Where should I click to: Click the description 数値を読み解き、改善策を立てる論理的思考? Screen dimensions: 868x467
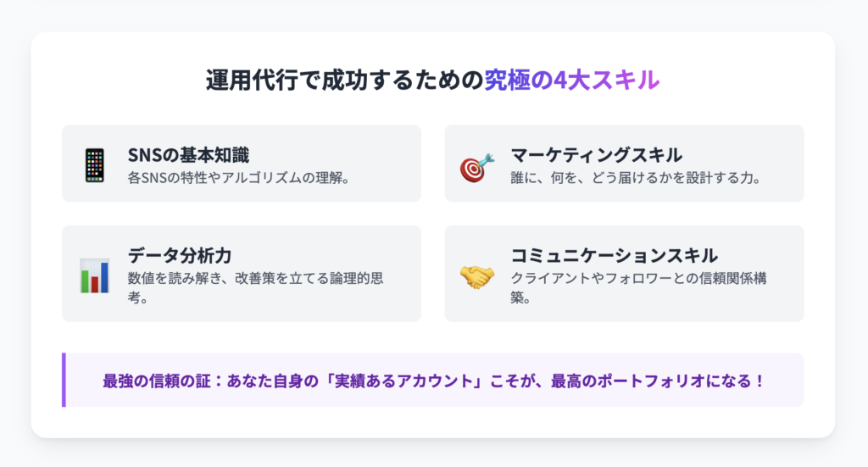[255, 287]
